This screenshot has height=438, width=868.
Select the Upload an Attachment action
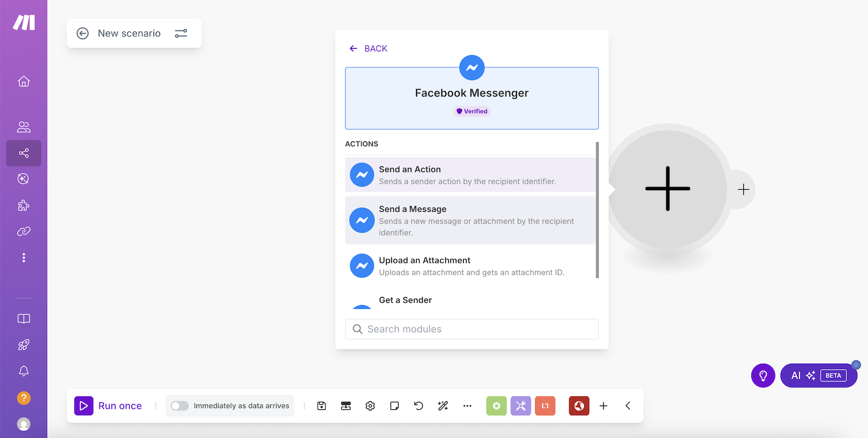(470, 266)
